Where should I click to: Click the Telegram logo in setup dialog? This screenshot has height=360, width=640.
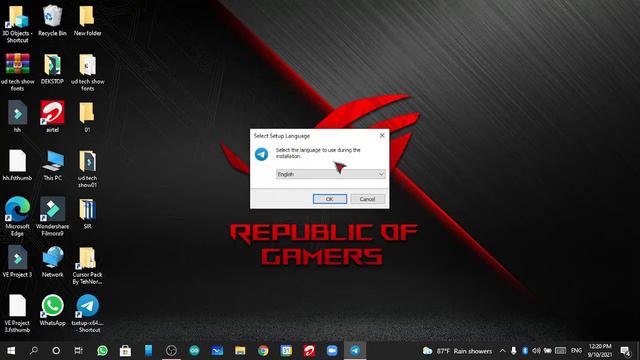coord(262,154)
